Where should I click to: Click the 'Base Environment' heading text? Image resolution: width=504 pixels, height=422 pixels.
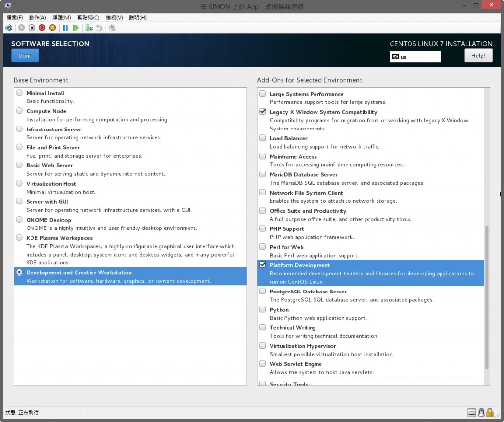tap(41, 80)
